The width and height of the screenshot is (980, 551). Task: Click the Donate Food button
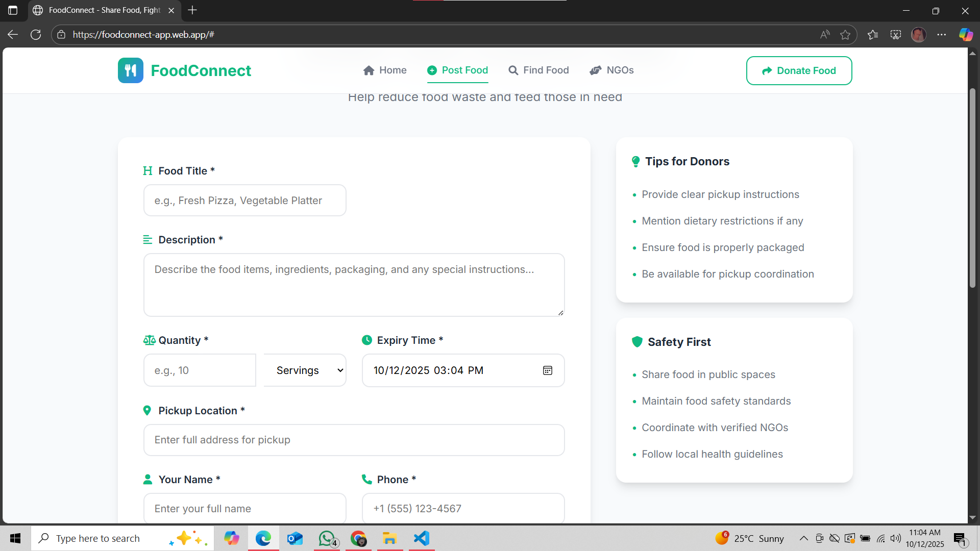[x=799, y=71]
